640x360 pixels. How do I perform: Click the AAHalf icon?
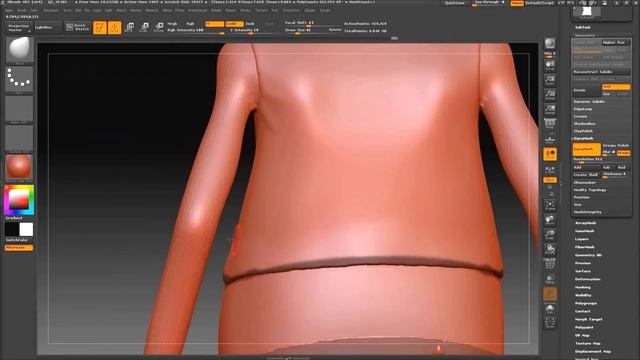(550, 109)
